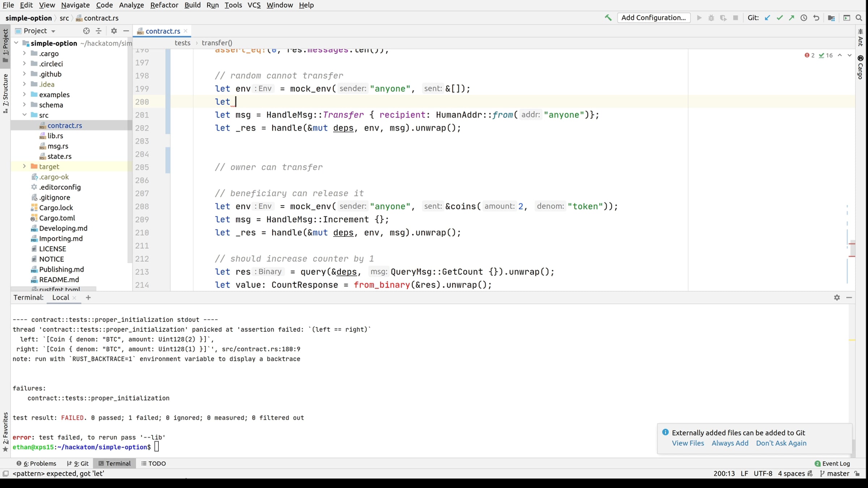This screenshot has height=488, width=868.
Task: Click the locate target icon in Project panel
Action: click(x=86, y=31)
